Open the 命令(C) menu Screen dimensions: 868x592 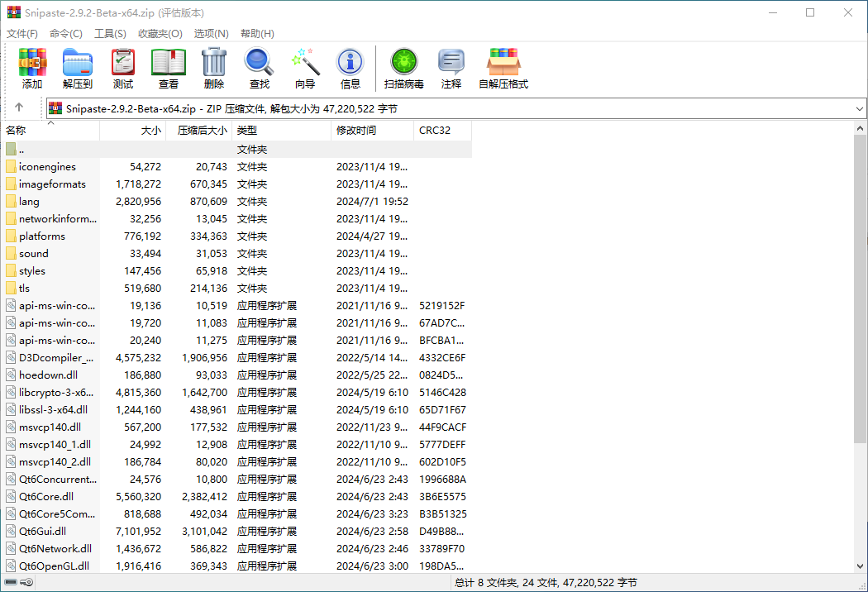coord(66,34)
